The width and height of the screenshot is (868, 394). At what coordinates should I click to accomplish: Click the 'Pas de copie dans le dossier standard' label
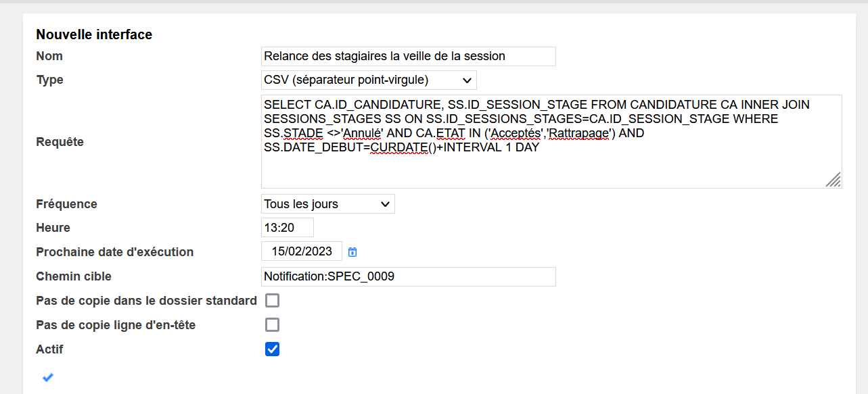pos(146,301)
